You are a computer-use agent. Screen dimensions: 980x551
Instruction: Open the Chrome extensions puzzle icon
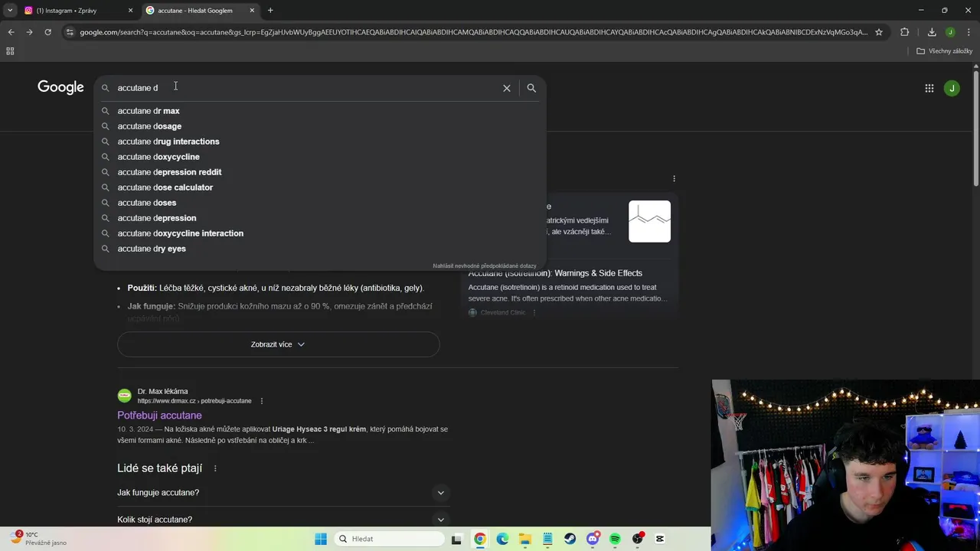[x=904, y=32]
